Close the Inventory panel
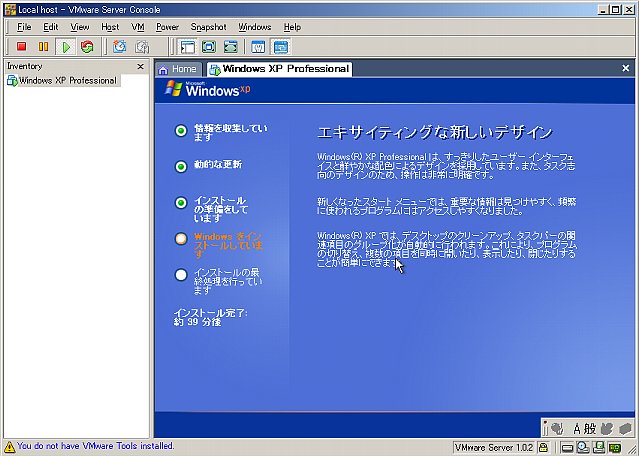Screen dimensions: 639x456 click(x=141, y=66)
